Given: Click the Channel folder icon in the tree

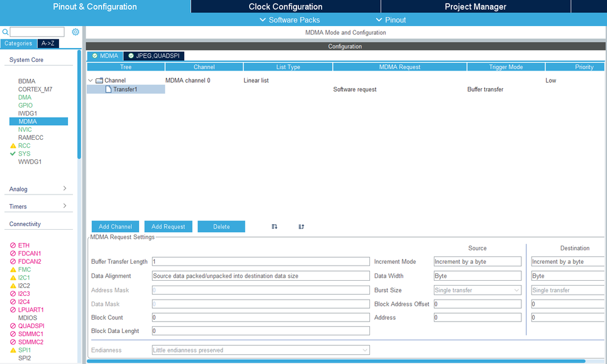Looking at the screenshot, I should (x=99, y=81).
